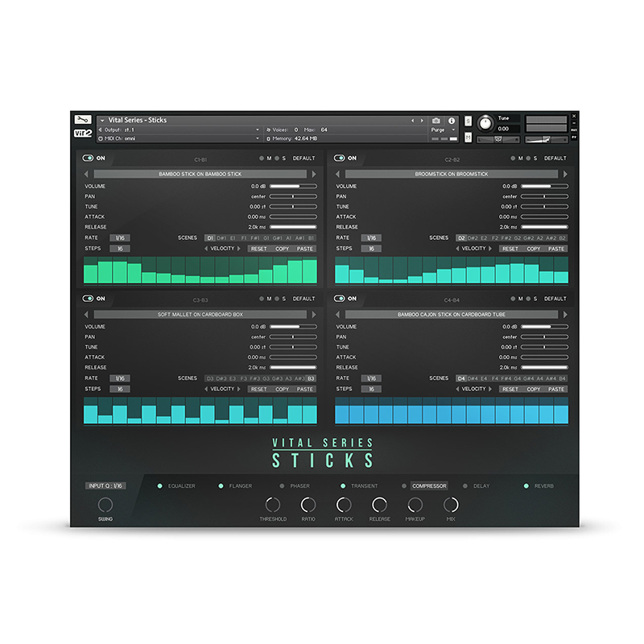Click the compressor Makeup knob
This screenshot has height=644, width=644.
click(415, 505)
